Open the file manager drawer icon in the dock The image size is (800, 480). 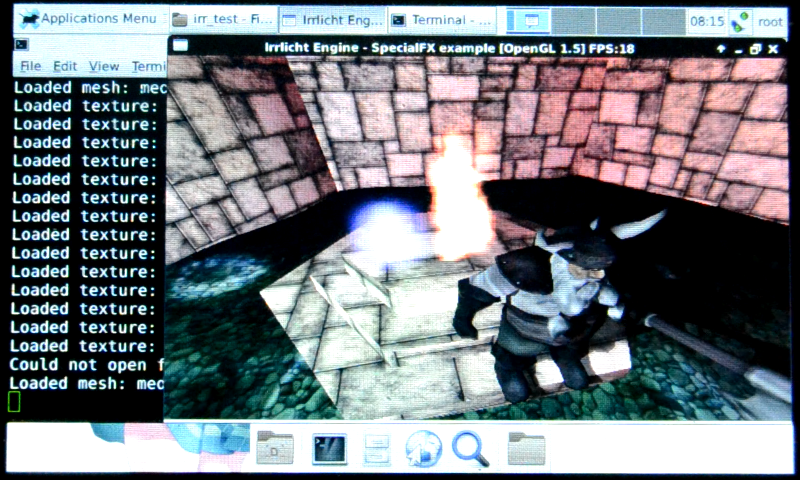tap(377, 449)
